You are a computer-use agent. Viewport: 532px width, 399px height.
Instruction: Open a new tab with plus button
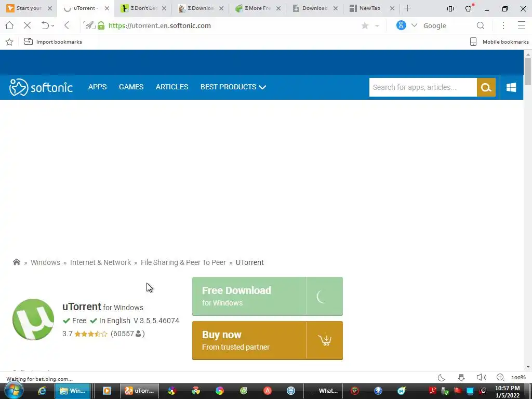[407, 8]
